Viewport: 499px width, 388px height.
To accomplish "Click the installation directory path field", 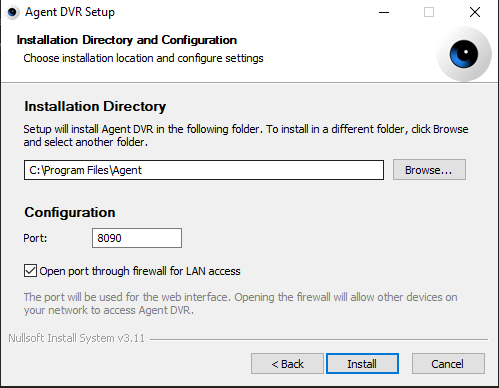I will click(x=204, y=170).
